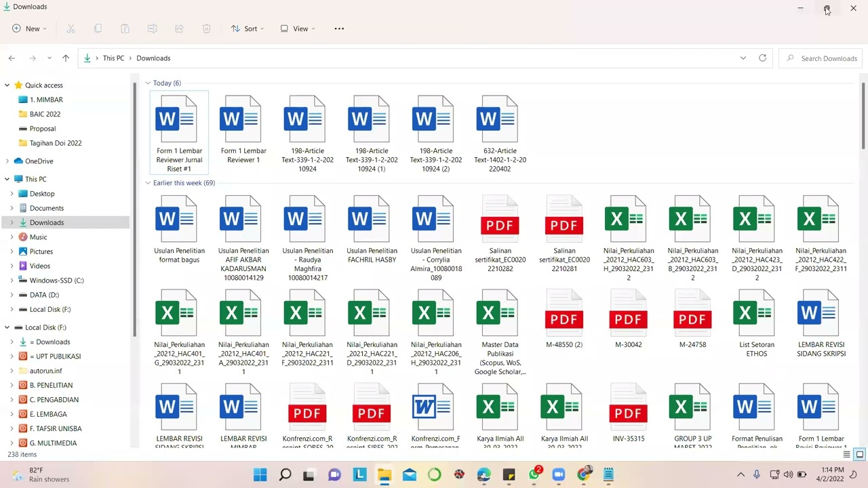This screenshot has width=868, height=488.
Task: Select the M-48550 (2) PDF file
Action: [x=564, y=319]
